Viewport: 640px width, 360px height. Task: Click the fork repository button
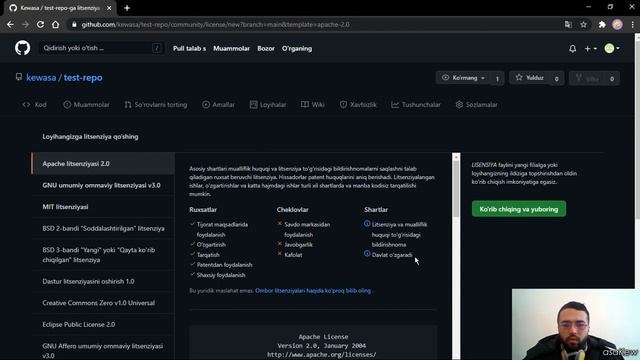(x=587, y=78)
